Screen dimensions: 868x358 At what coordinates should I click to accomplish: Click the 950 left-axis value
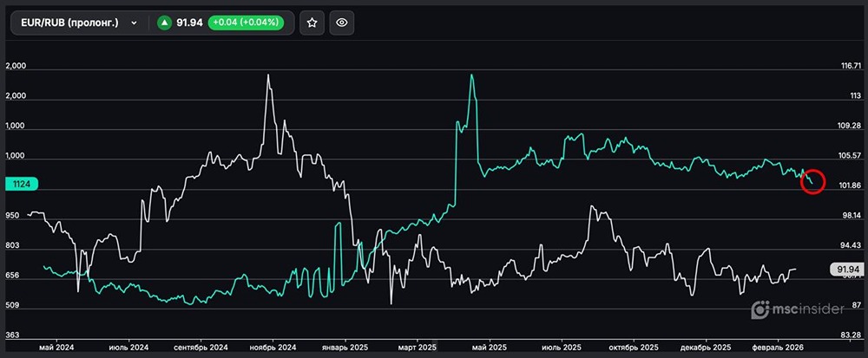(12, 216)
